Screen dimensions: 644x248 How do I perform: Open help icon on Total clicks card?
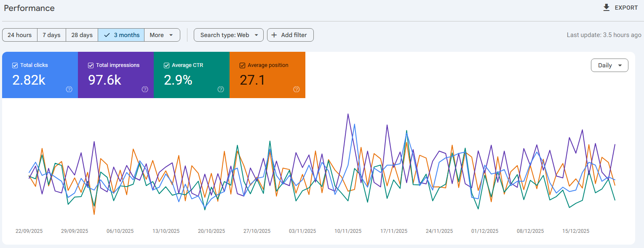(69, 89)
